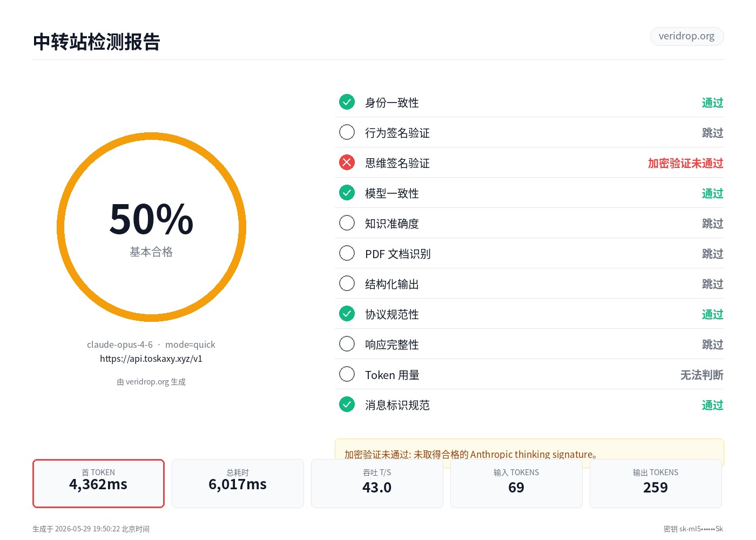The image size is (756, 540).
Task: Click green check icon for 协议规范性
Action: [x=347, y=314]
